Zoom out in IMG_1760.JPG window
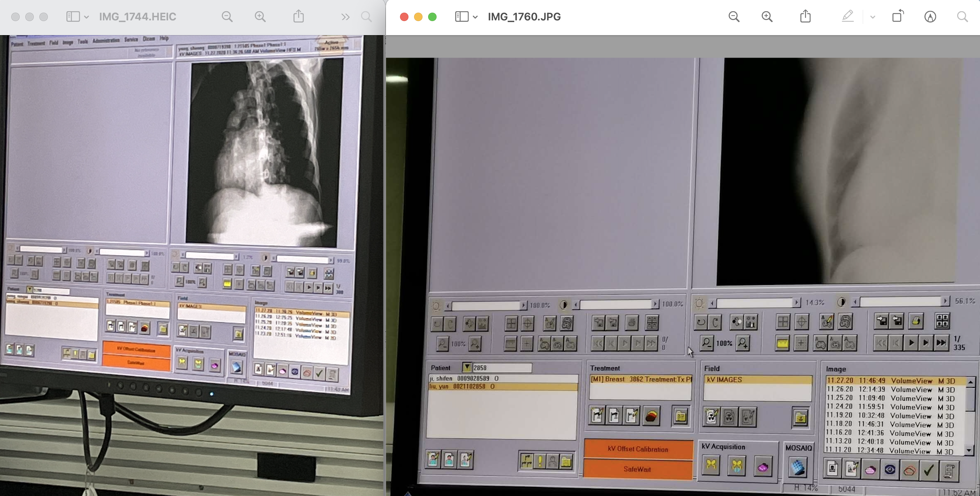The image size is (980, 496). (x=734, y=17)
